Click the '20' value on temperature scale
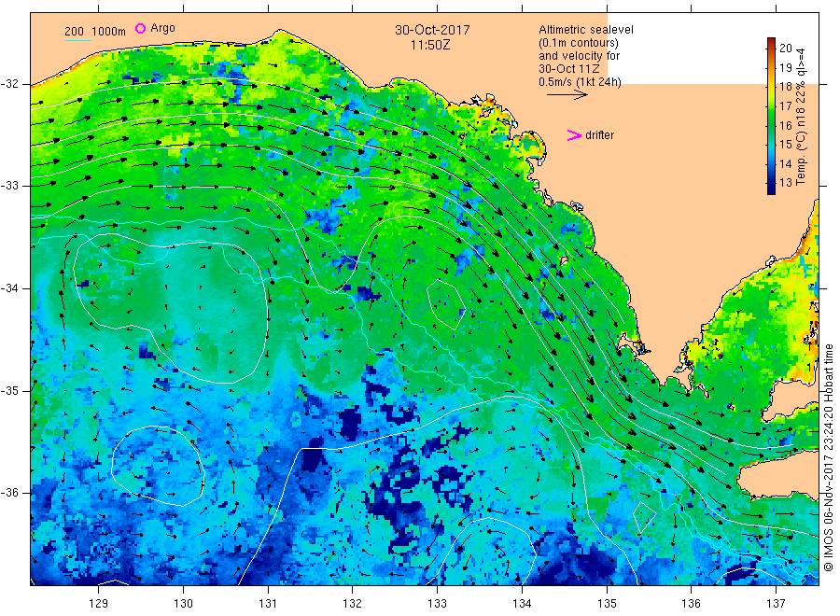This screenshot has height=616, width=840. point(785,49)
